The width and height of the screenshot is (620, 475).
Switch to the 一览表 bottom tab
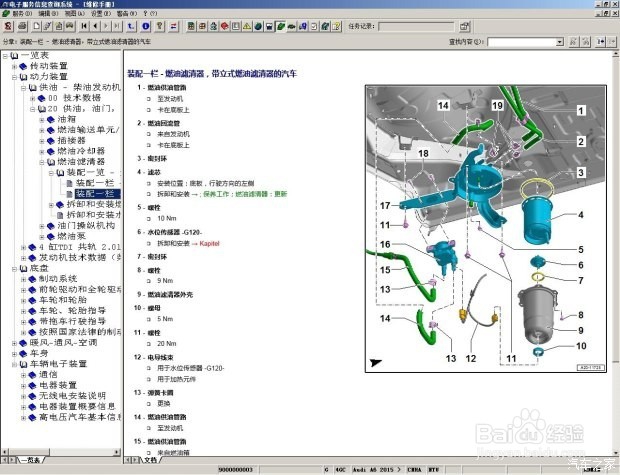point(30,460)
